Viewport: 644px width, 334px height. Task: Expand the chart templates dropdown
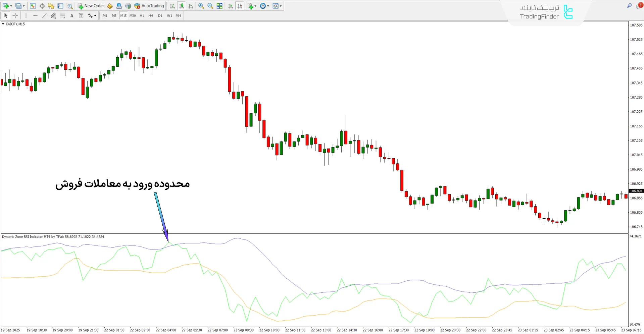(x=281, y=6)
